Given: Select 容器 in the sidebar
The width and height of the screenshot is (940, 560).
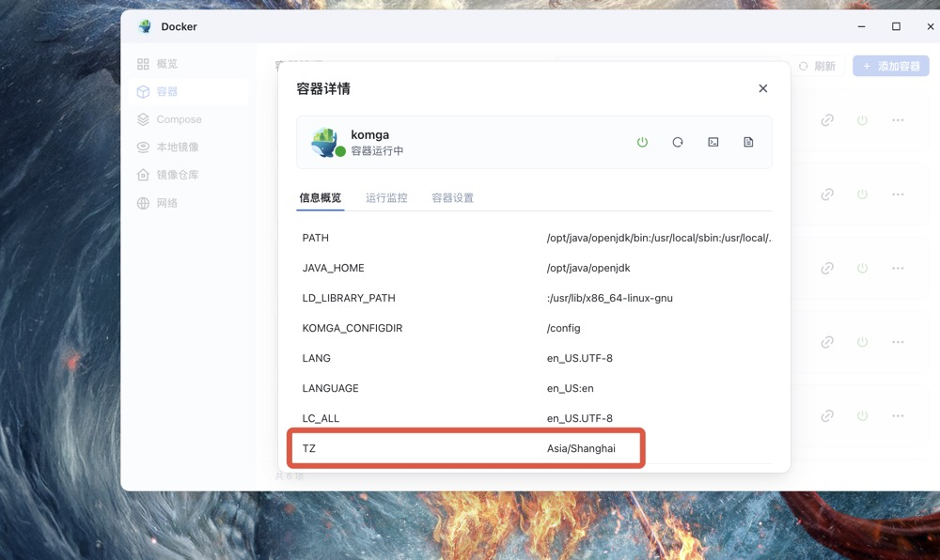Looking at the screenshot, I should tap(188, 92).
